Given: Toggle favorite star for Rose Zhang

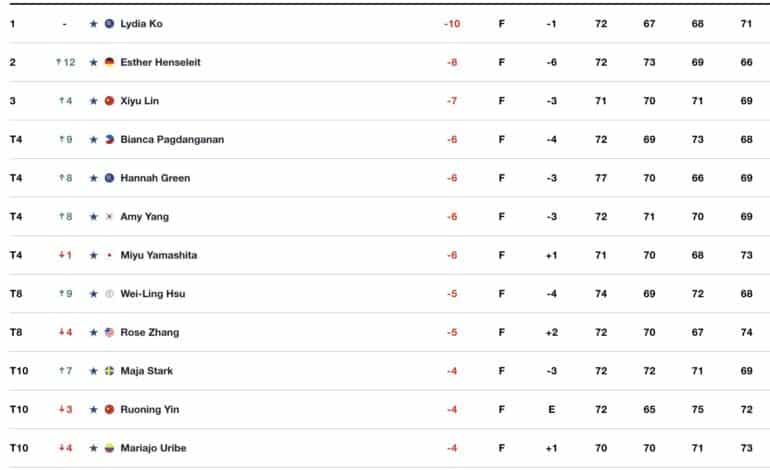Looking at the screenshot, I should click(x=93, y=332).
